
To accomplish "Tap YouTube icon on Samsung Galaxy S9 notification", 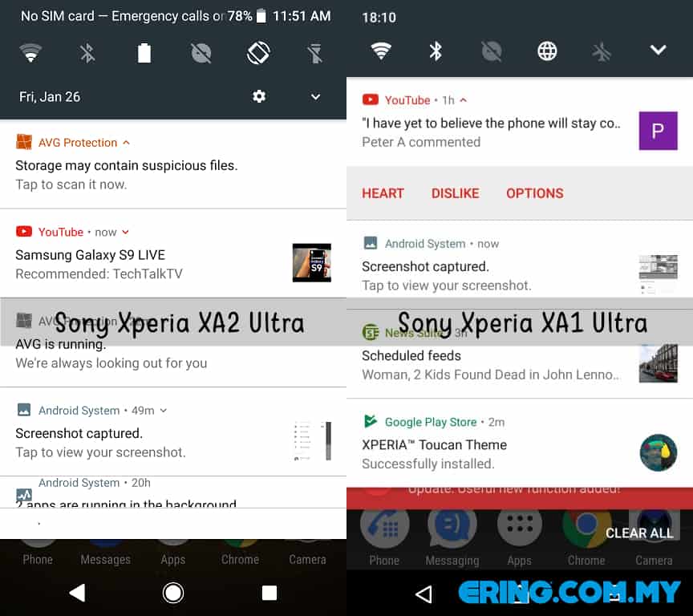I will click(24, 232).
